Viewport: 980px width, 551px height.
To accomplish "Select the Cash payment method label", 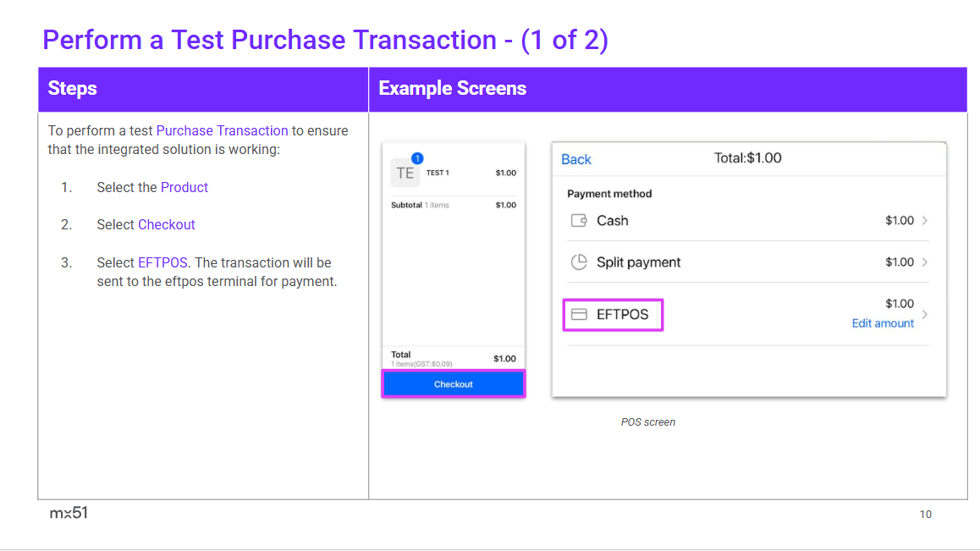I will (612, 221).
